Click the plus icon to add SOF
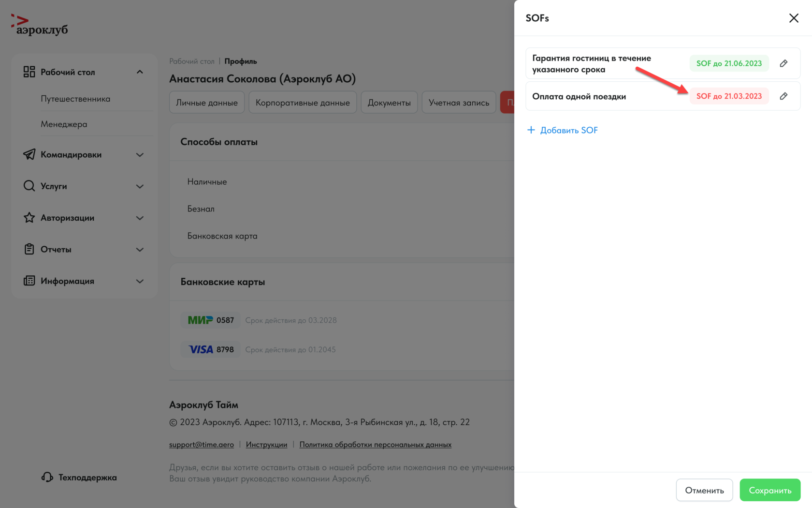The image size is (812, 508). point(531,130)
